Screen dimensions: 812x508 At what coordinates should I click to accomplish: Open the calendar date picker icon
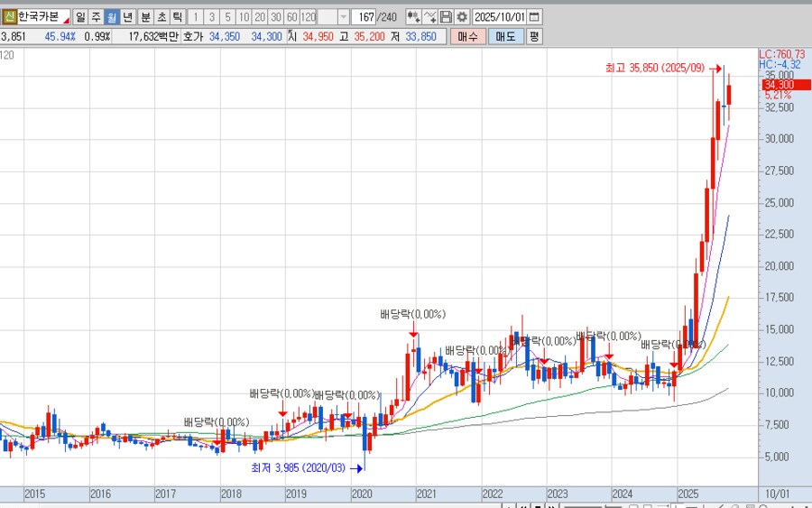pyautogui.click(x=534, y=17)
